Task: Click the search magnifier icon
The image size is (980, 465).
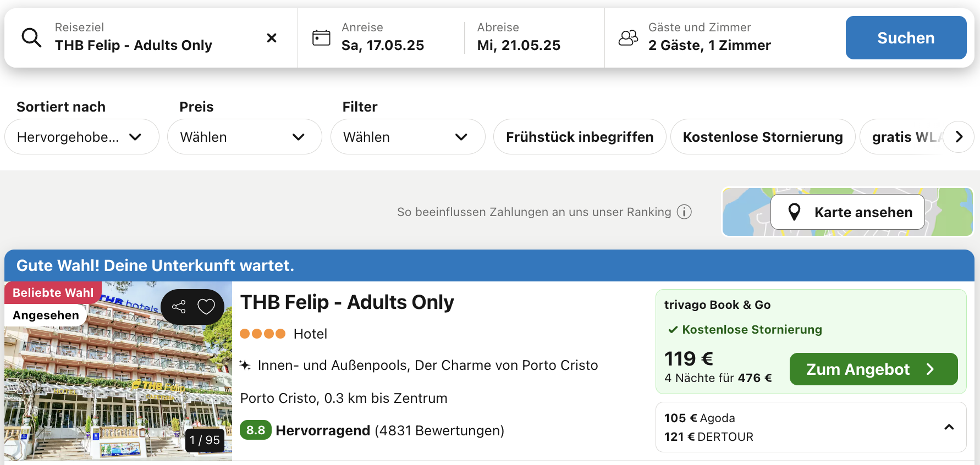Action: pyautogui.click(x=31, y=38)
